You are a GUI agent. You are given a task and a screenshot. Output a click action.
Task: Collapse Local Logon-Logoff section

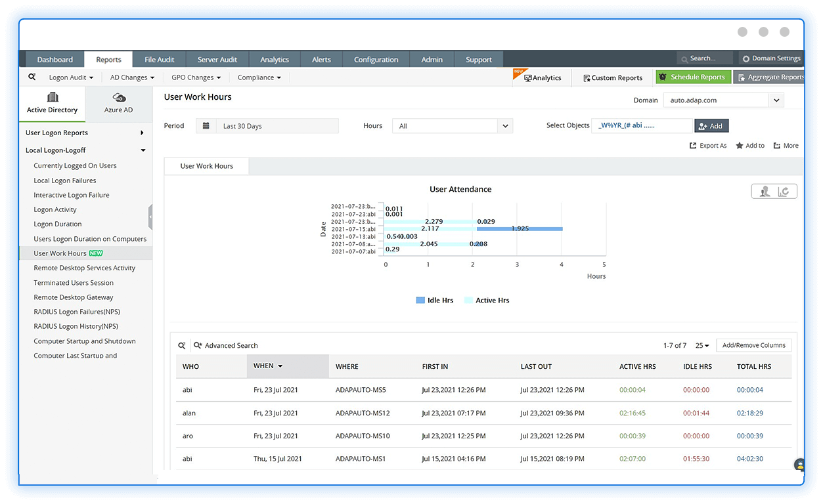[85, 150]
